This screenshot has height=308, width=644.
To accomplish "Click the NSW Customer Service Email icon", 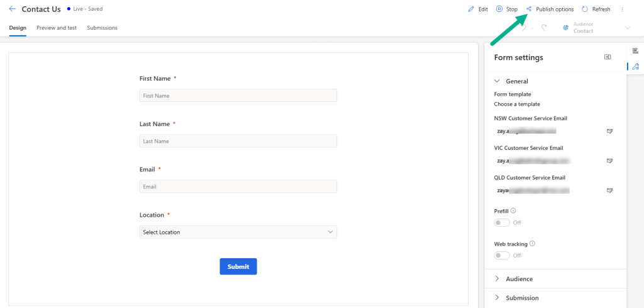I will (609, 131).
